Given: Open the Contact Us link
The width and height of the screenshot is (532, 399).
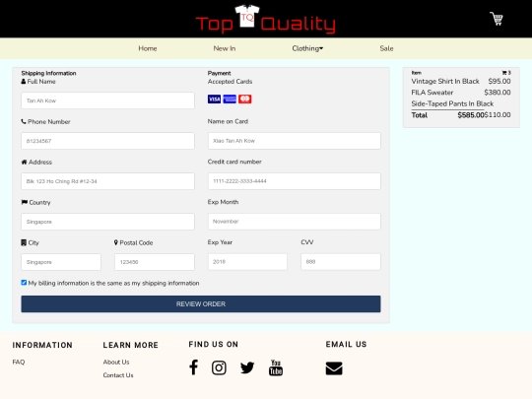Looking at the screenshot, I should (x=118, y=375).
